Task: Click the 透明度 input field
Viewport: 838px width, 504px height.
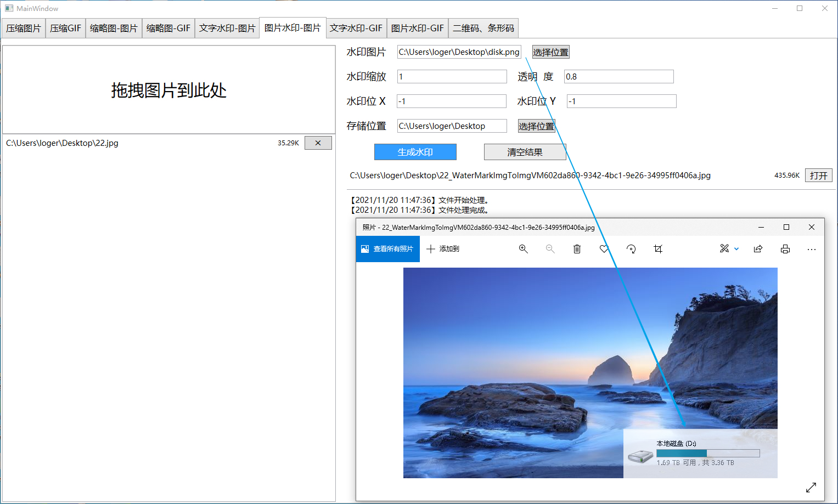Action: [619, 77]
